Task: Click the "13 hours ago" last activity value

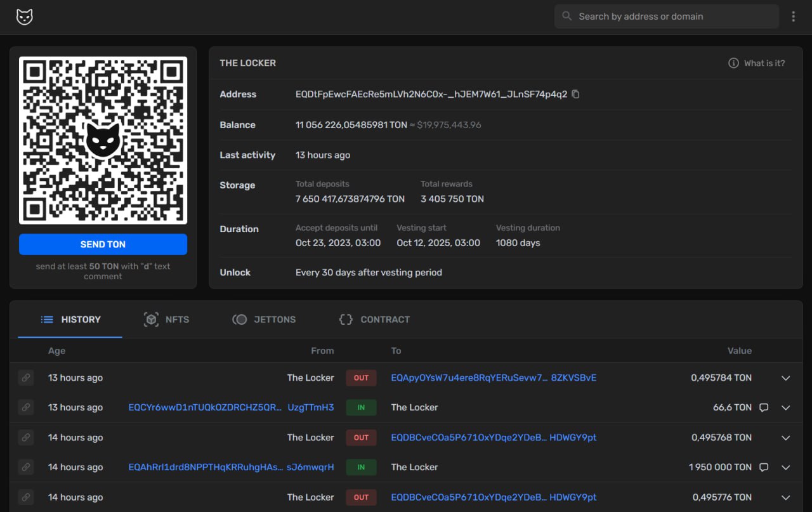Action: [x=323, y=155]
